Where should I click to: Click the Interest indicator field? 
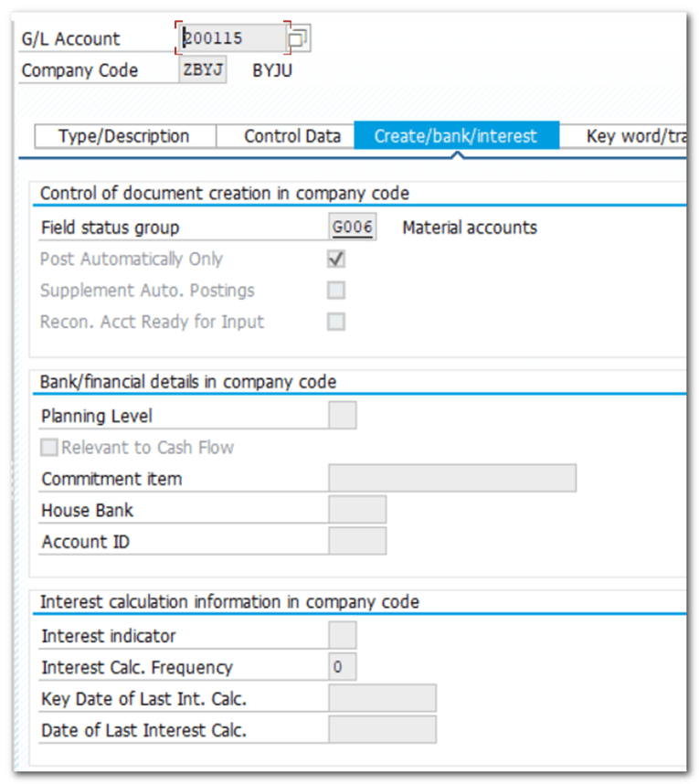coord(342,636)
